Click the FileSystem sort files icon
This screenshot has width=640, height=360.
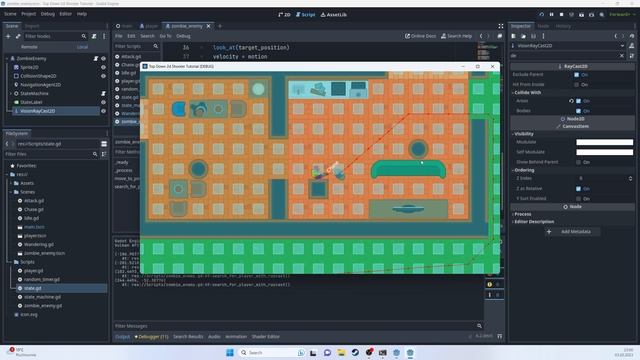[104, 154]
